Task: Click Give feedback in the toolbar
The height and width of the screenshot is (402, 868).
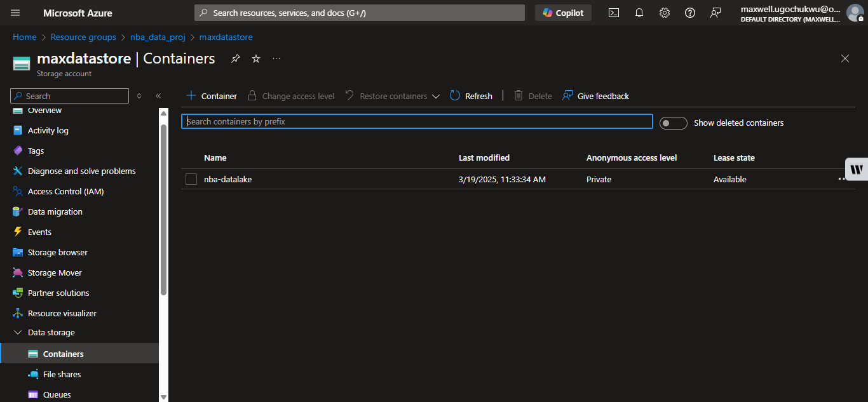Action: pos(595,96)
